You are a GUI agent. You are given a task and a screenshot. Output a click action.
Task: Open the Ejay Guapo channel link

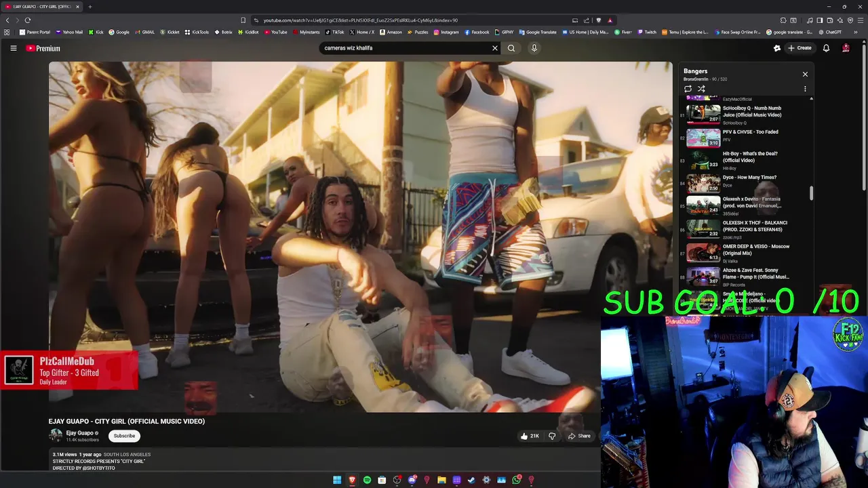[x=80, y=433]
